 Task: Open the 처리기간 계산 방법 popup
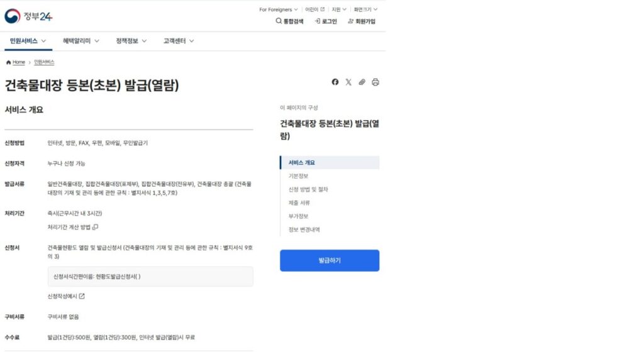[72, 227]
